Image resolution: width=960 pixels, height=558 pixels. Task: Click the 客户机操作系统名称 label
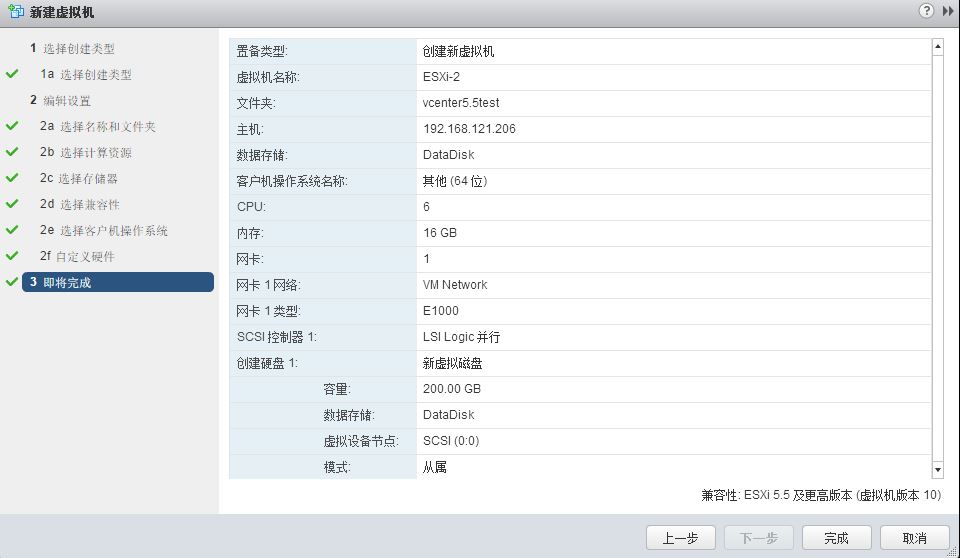(291, 181)
